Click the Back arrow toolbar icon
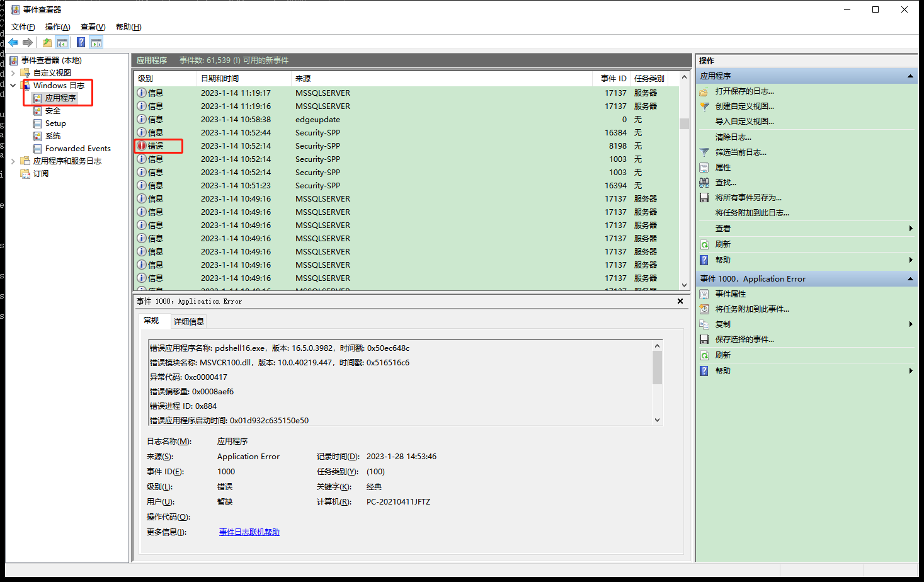The image size is (924, 582). (x=13, y=42)
